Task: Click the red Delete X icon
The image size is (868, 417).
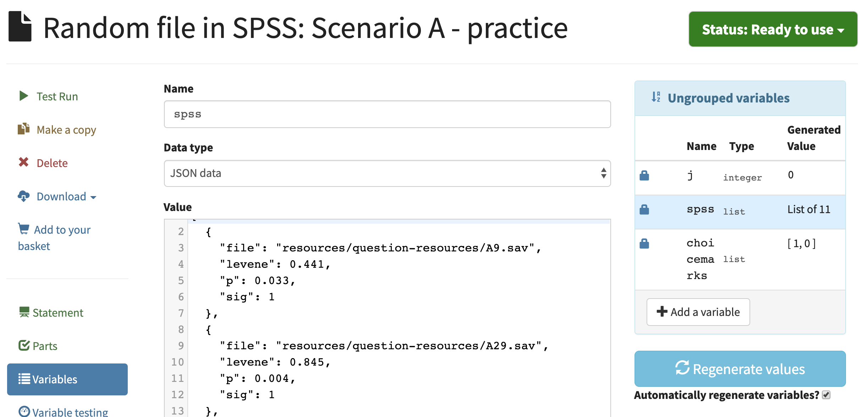Action: coord(23,162)
